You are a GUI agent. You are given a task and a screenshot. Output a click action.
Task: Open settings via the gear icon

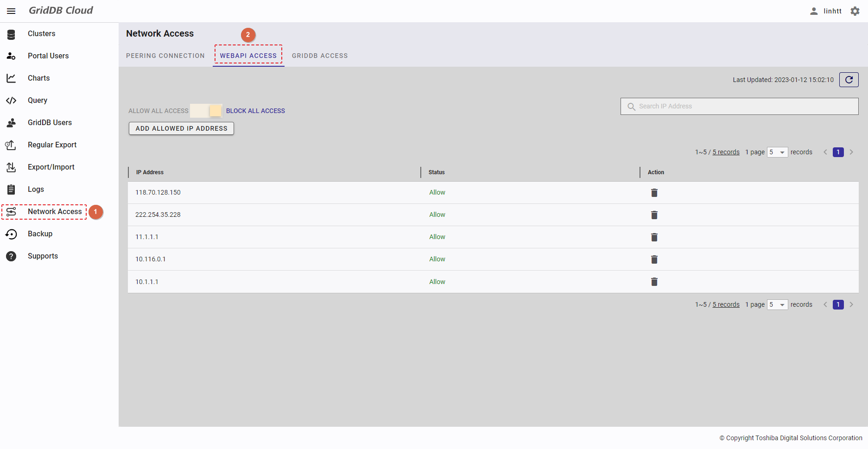855,11
